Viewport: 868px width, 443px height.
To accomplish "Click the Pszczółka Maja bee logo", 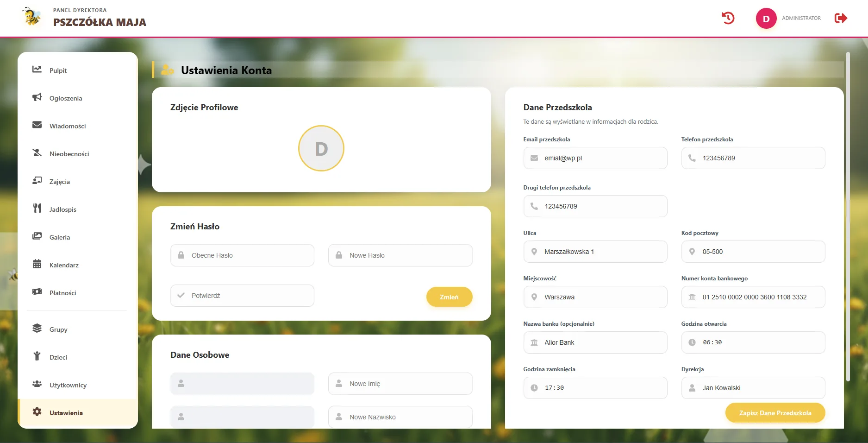I will 32,17.
